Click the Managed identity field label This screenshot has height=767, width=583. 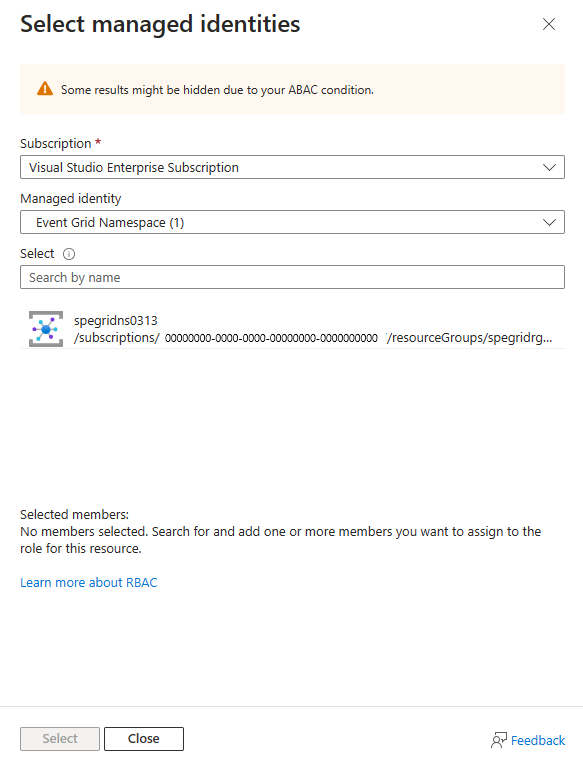pyautogui.click(x=70, y=199)
